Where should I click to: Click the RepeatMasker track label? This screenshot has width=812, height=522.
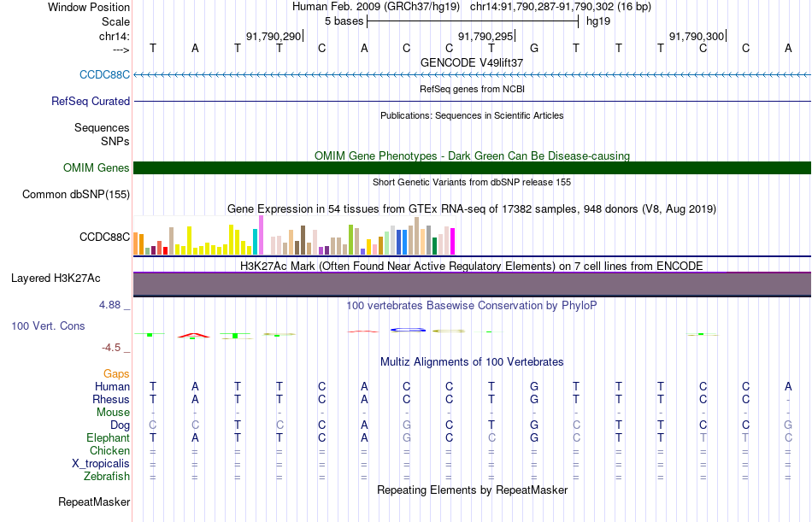(x=94, y=501)
